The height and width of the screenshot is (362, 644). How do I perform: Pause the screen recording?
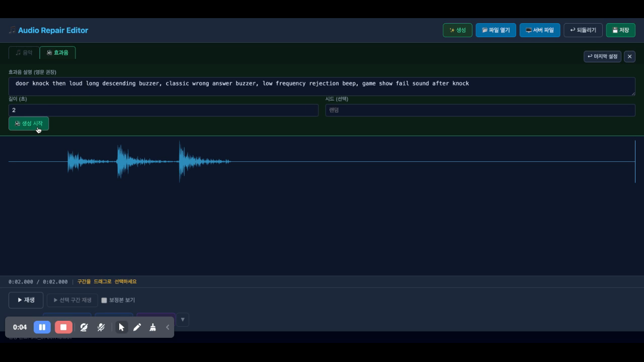pos(42,327)
